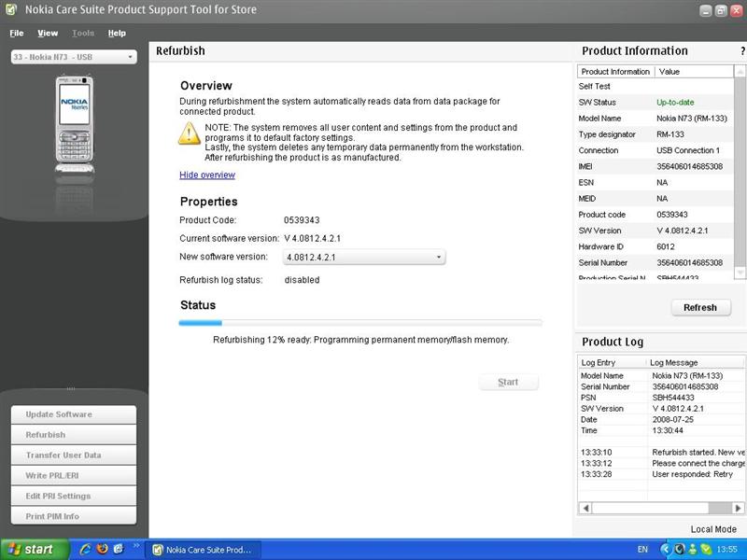Image resolution: width=747 pixels, height=560 pixels.
Task: Select the IMEI row in Product Information
Action: [655, 167]
